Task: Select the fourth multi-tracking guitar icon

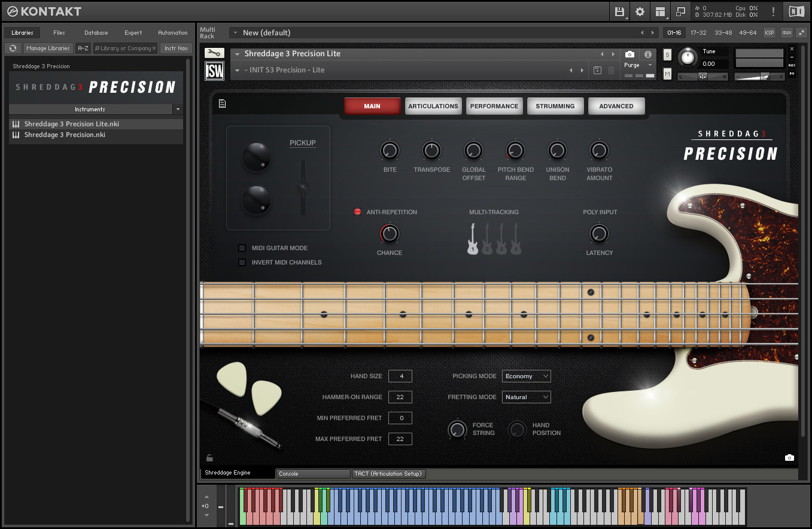Action: (x=516, y=239)
